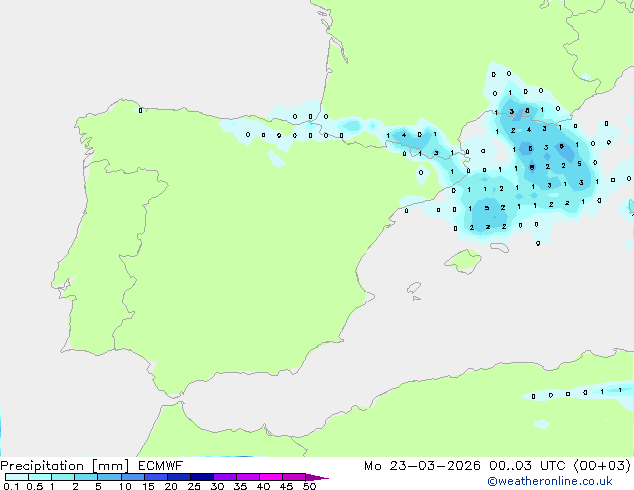Click the legend label '25'

(x=194, y=486)
